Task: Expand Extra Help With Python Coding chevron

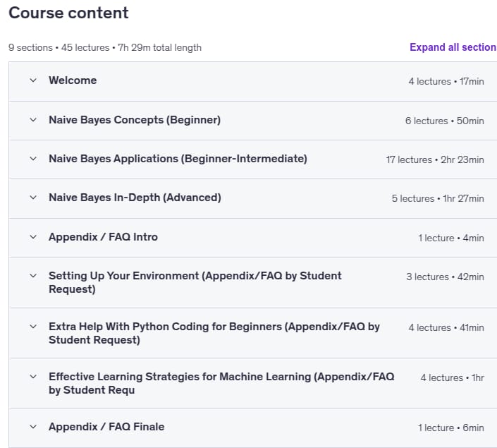Action: point(33,327)
